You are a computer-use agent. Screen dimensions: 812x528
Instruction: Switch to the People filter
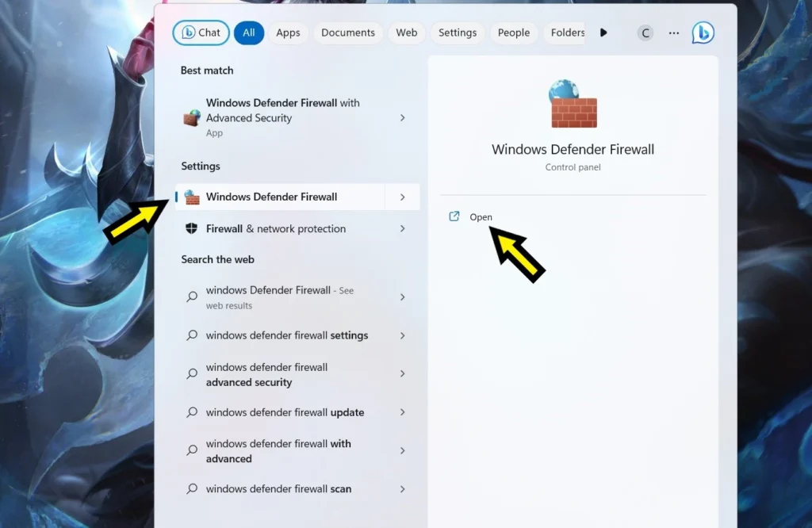(x=514, y=33)
